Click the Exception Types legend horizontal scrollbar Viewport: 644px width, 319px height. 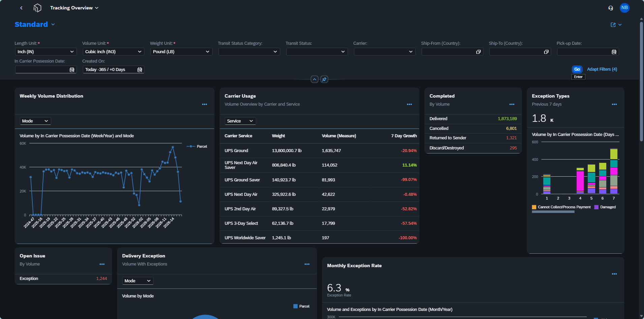click(x=553, y=212)
